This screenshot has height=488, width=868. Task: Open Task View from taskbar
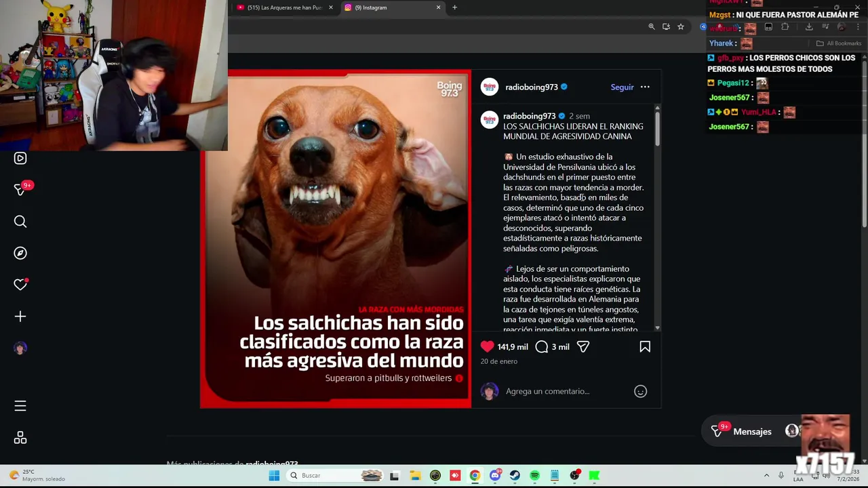[x=395, y=475]
